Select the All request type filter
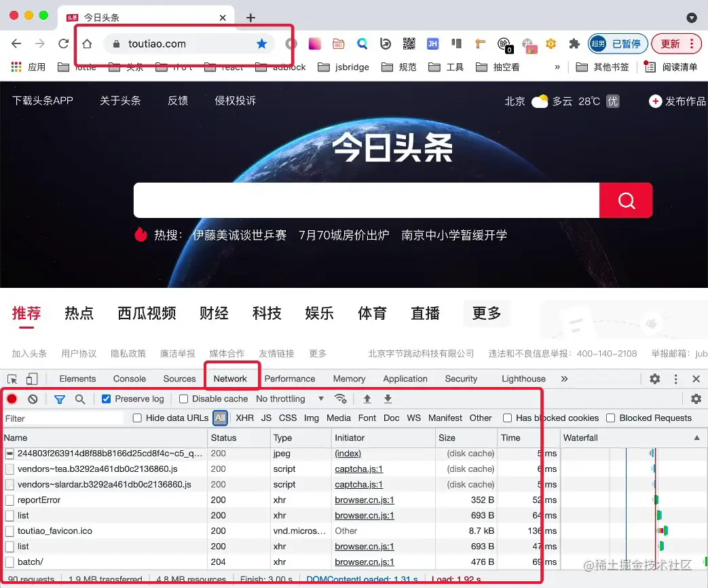708x588 pixels. [x=220, y=418]
